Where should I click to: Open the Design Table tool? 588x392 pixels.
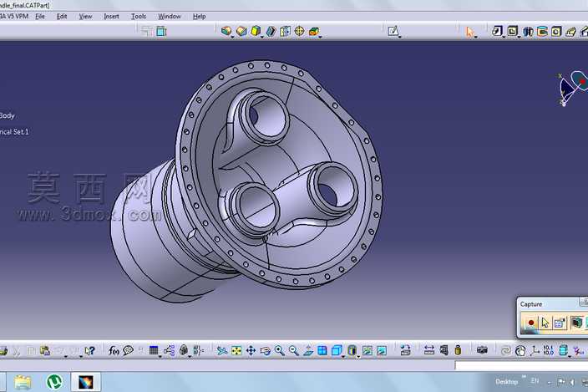coord(154,351)
